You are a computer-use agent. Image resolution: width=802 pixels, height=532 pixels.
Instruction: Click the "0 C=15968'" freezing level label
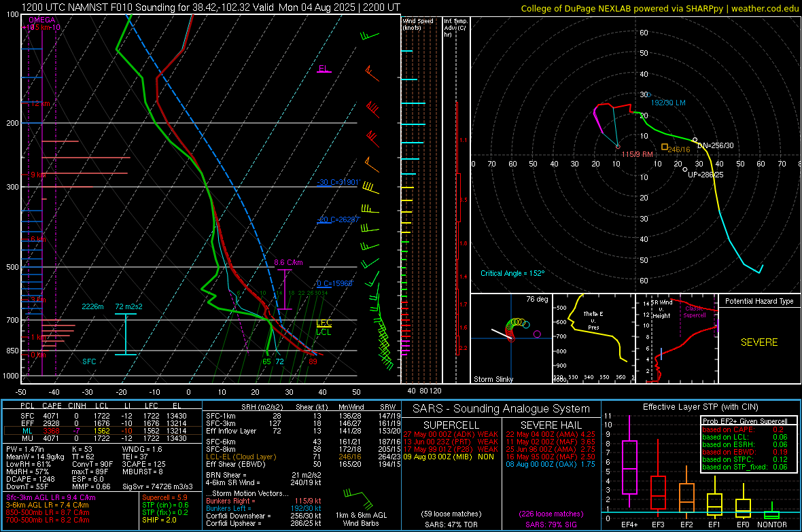point(334,283)
